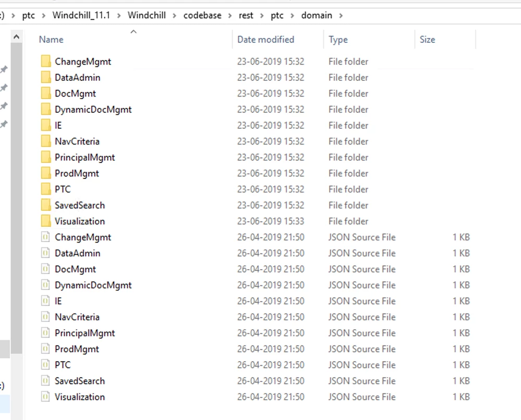Expand breadcrumb chevron after codebase
The width and height of the screenshot is (521, 420).
tap(230, 16)
